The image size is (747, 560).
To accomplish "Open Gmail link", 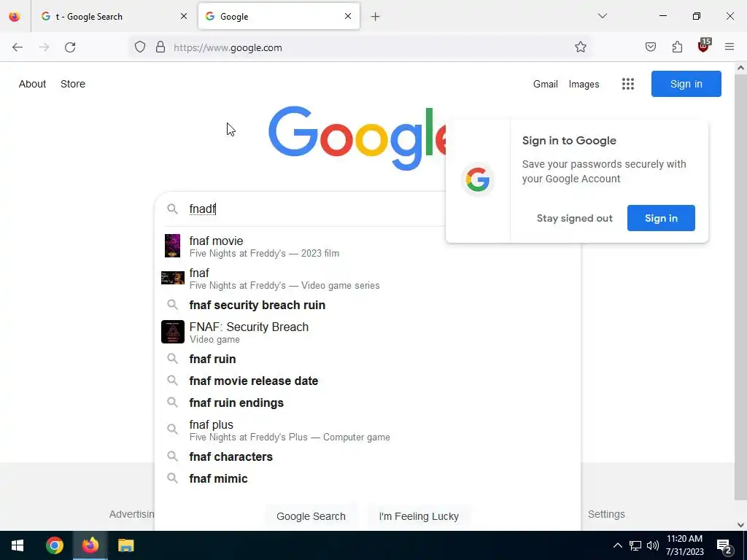I will coord(546,85).
